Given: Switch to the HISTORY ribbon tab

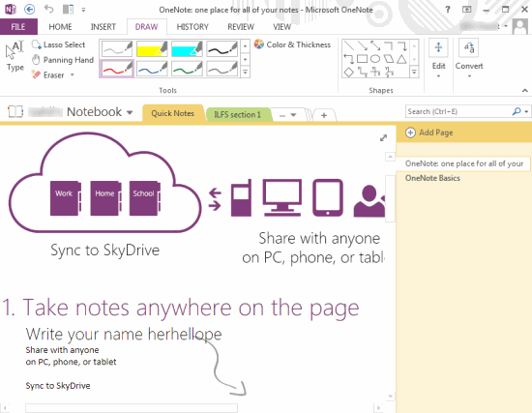Looking at the screenshot, I should click(192, 27).
